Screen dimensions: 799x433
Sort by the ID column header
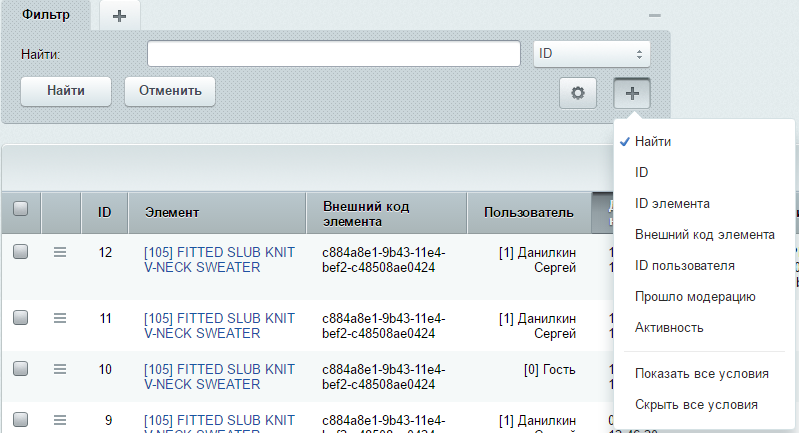104,212
